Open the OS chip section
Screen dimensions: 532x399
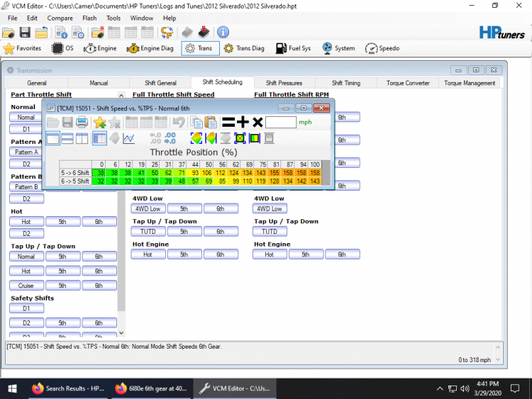(x=62, y=48)
